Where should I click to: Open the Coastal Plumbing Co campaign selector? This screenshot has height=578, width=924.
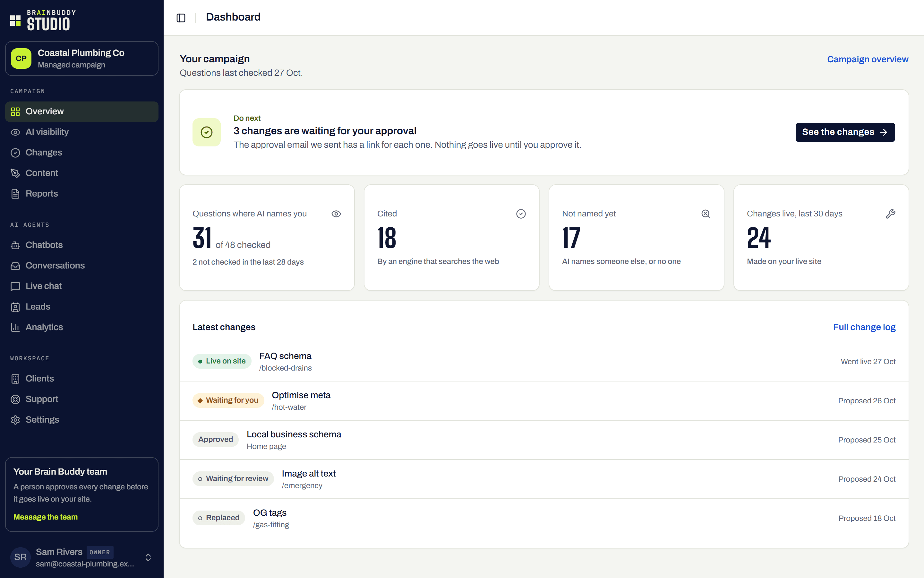pyautogui.click(x=82, y=58)
